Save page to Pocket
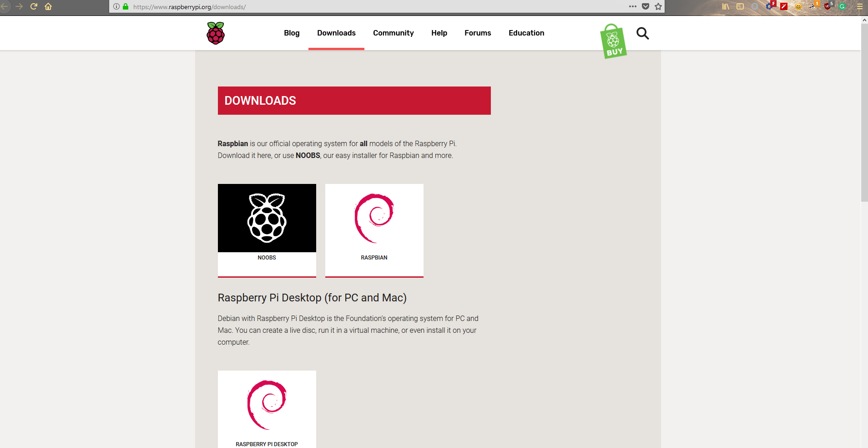 point(645,6)
